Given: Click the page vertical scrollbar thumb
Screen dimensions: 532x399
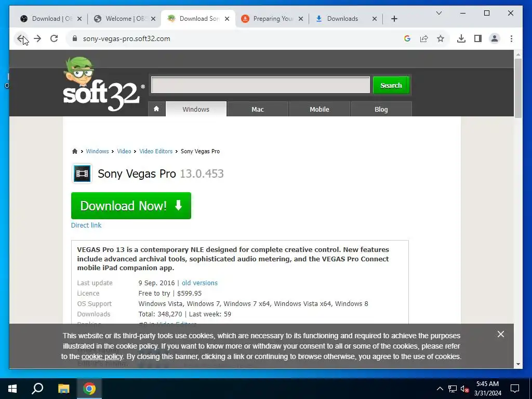Looking at the screenshot, I should click(518, 88).
